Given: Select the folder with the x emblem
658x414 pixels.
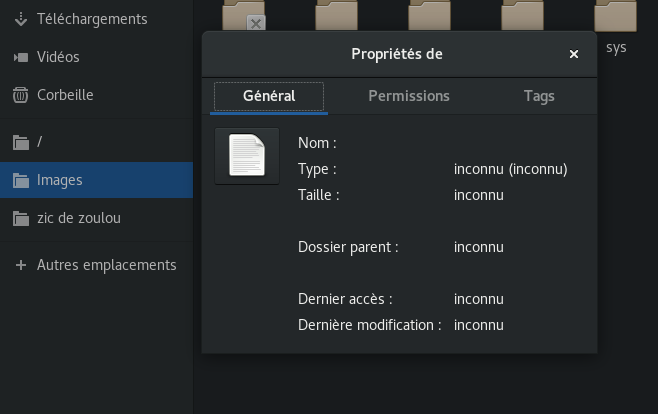Looking at the screenshot, I should (x=244, y=14).
